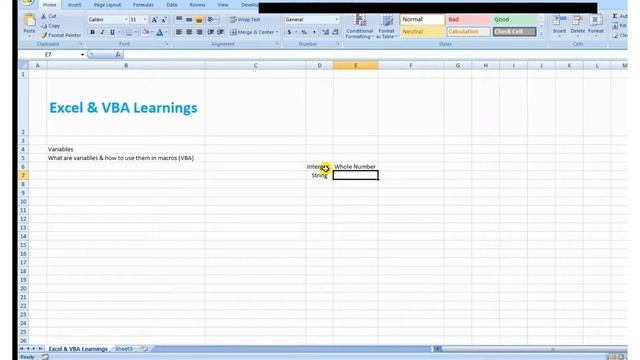Activate the Format Painter brush
This screenshot has width=640, height=360.
(x=44, y=35)
